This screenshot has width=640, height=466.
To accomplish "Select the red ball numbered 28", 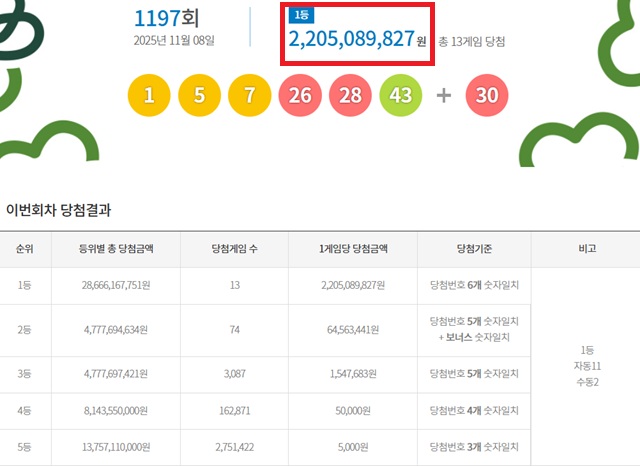I will tap(349, 96).
